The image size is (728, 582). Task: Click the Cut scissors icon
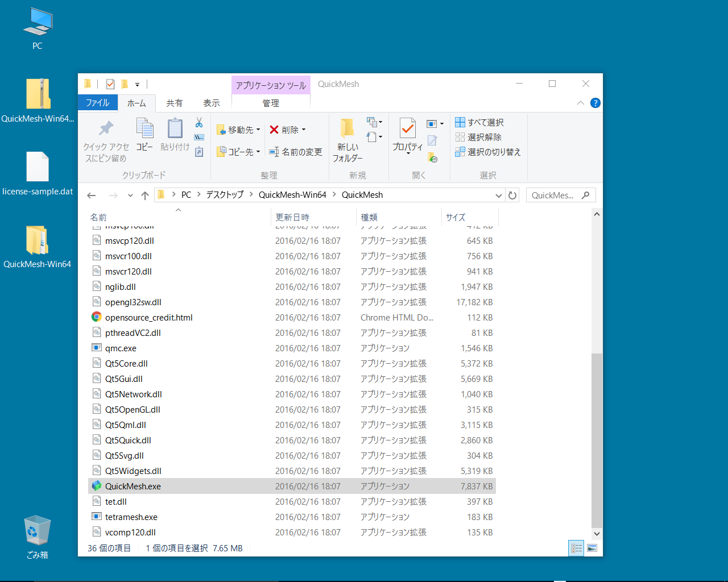(x=199, y=122)
